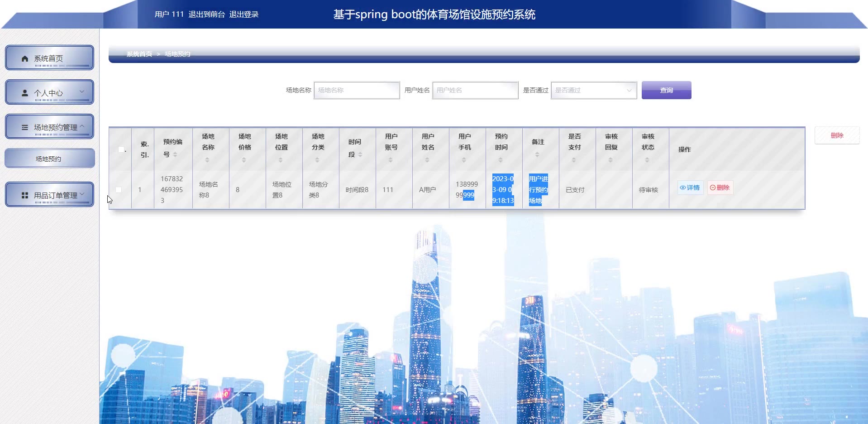Click the person icon beside 个人中心
The width and height of the screenshot is (868, 424).
tap(25, 93)
